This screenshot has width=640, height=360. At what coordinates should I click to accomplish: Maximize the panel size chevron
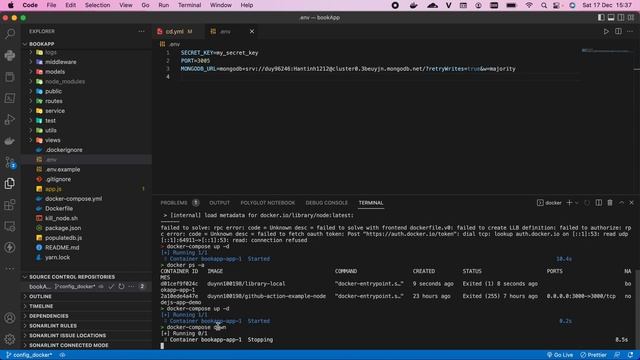[621, 203]
